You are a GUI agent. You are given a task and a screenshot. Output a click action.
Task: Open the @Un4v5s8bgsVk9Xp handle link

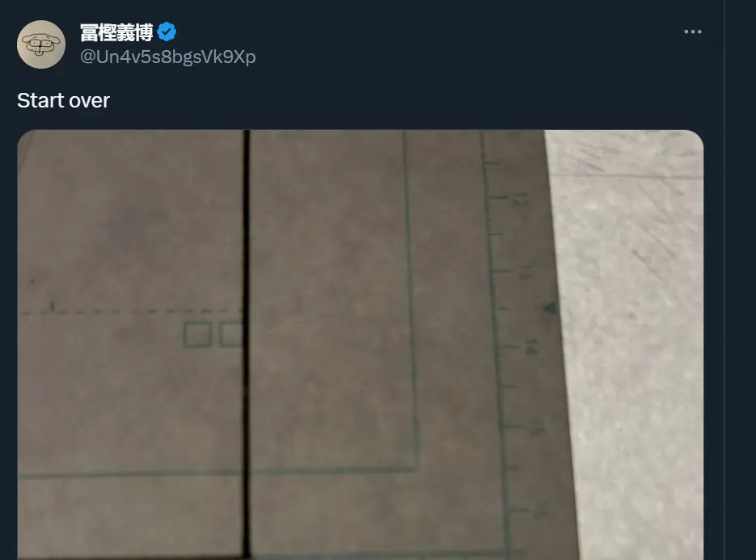tap(168, 57)
